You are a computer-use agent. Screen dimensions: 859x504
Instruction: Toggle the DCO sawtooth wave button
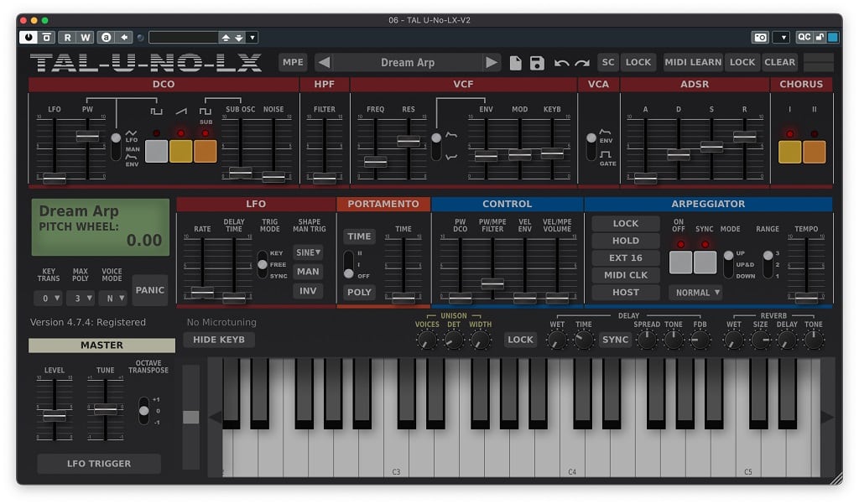181,151
